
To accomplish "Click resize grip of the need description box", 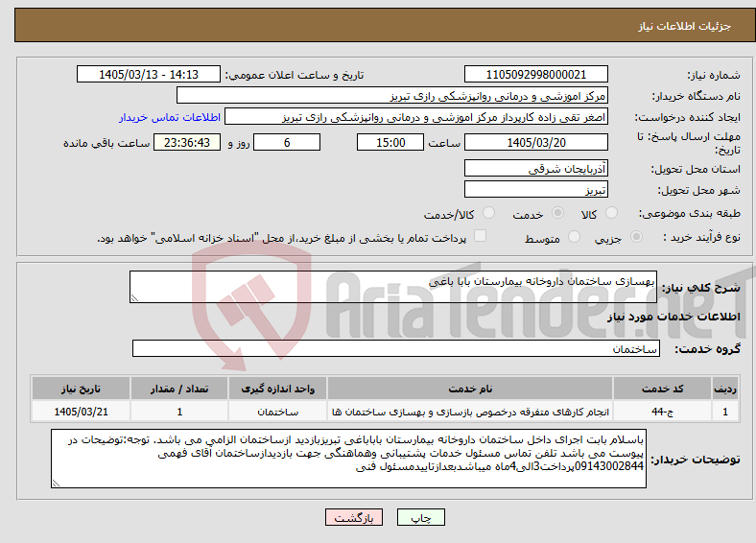I will [134, 298].
